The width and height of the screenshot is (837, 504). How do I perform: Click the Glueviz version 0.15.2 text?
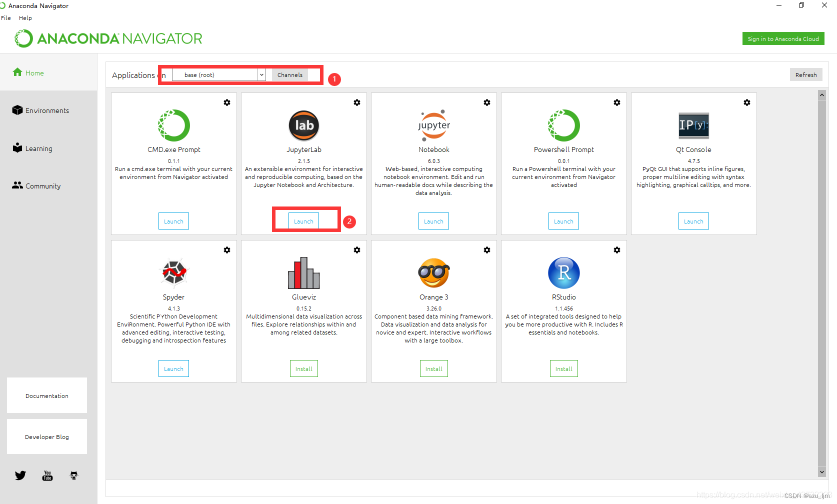(x=304, y=309)
